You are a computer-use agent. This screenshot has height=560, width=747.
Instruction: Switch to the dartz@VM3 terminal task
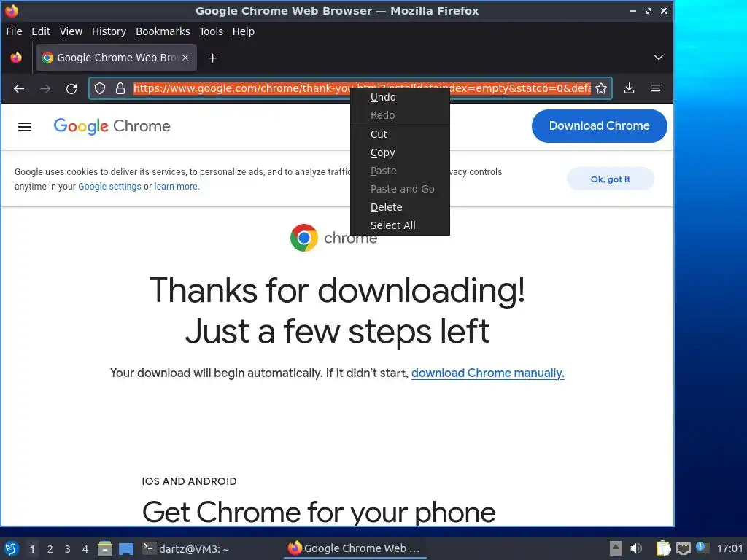tap(186, 548)
